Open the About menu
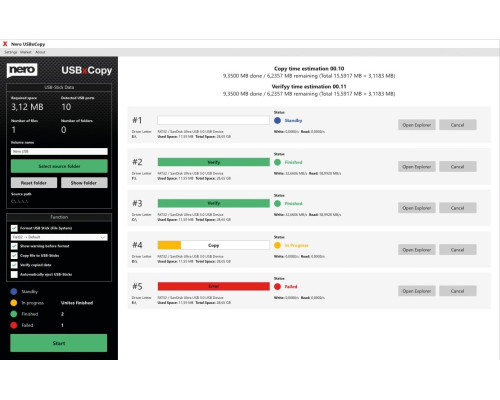Screen dimensions: 500x400 pos(40,52)
